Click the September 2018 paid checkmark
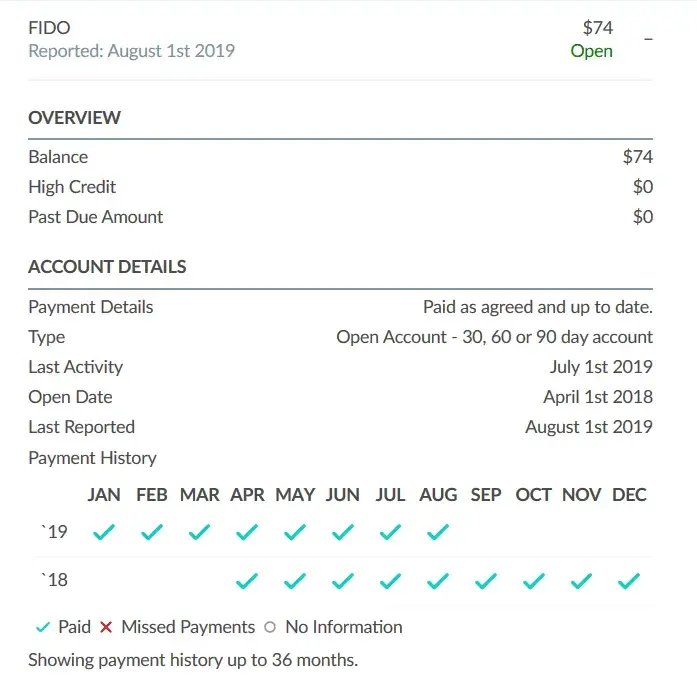This screenshot has height=690, width=697. point(486,580)
